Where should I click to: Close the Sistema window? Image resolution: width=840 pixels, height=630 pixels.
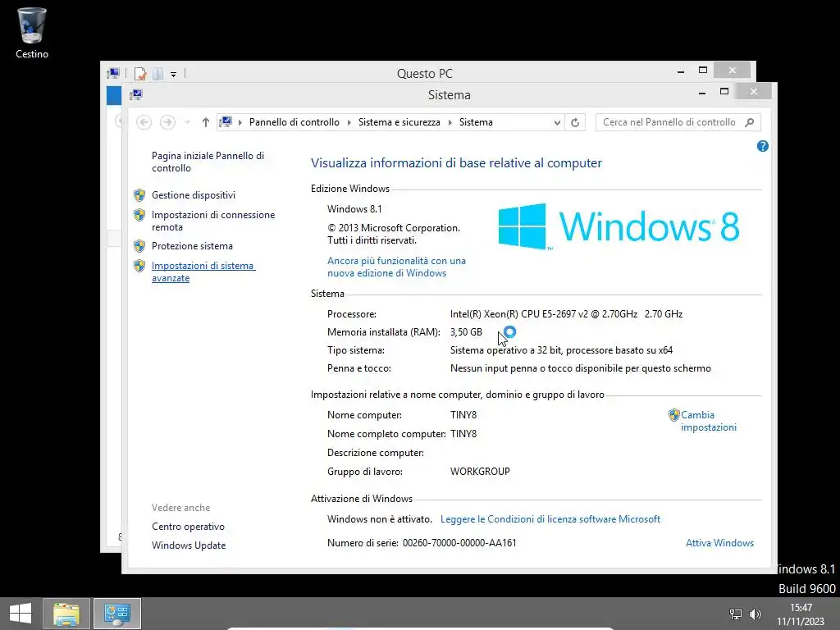(753, 92)
